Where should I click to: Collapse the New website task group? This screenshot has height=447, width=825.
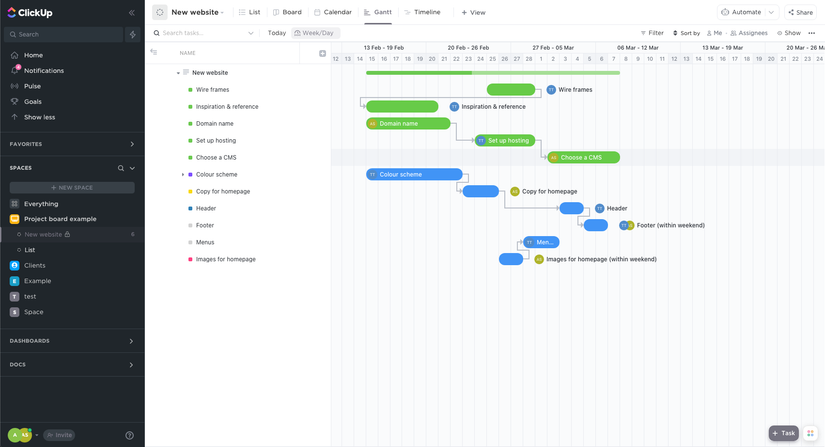tap(178, 73)
